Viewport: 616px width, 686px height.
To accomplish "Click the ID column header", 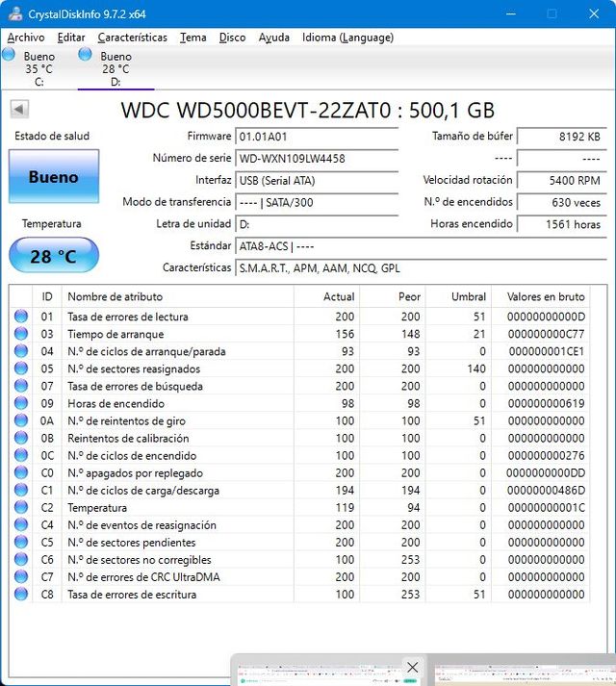I will click(x=47, y=296).
